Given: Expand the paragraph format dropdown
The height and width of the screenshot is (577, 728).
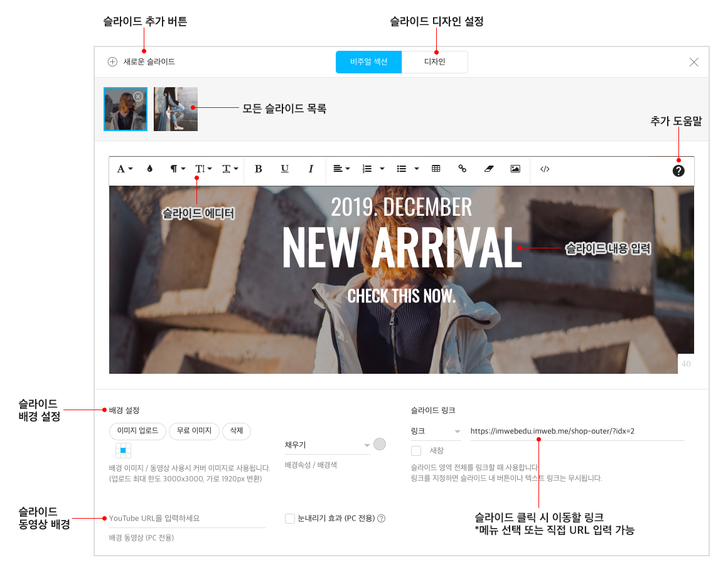Looking at the screenshot, I should (178, 169).
